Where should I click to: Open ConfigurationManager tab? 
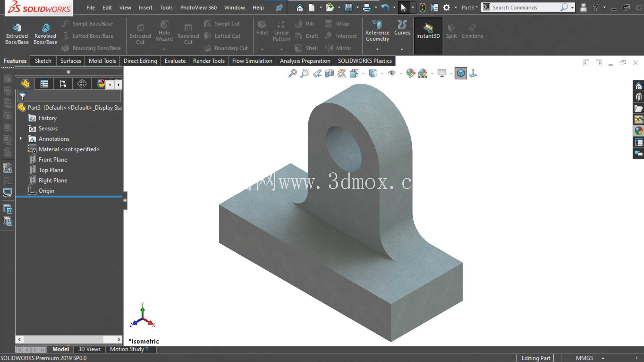pos(63,84)
